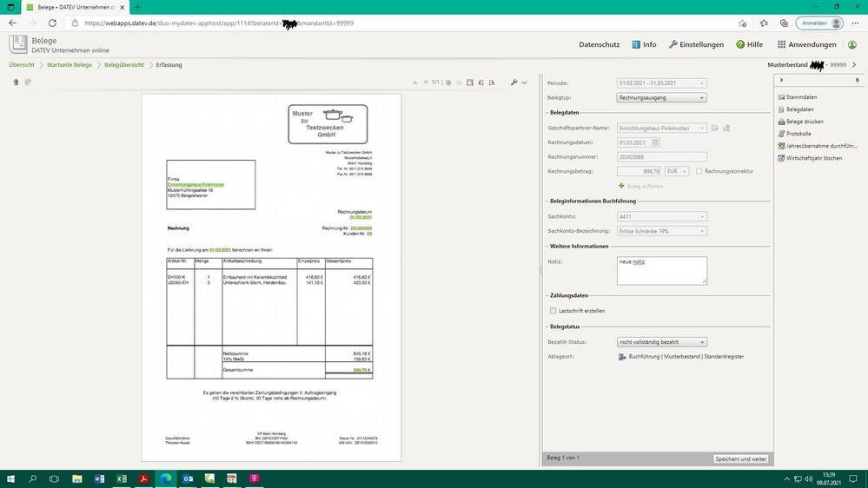Go to previous page with up arrow
Screen dimensions: 868x488
(x=414, y=82)
